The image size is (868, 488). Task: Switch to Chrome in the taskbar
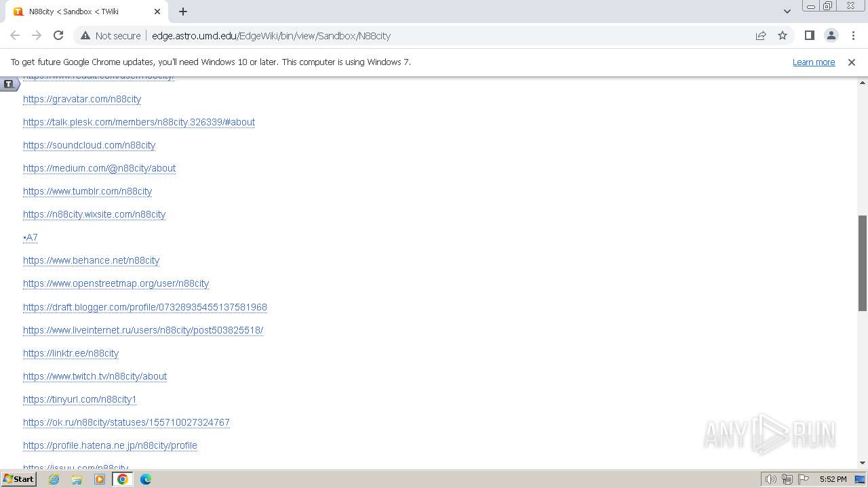[x=123, y=479]
